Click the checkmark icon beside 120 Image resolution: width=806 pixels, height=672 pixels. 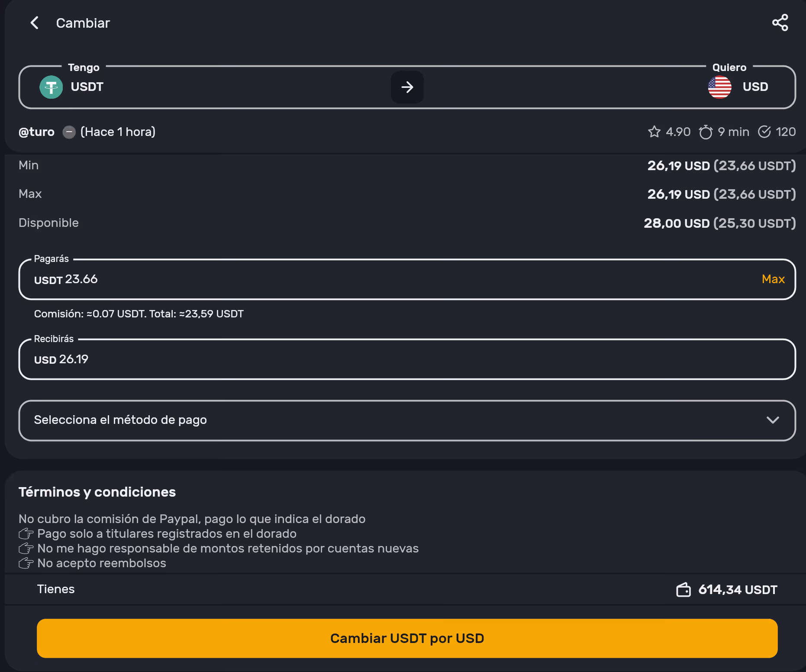click(x=764, y=132)
